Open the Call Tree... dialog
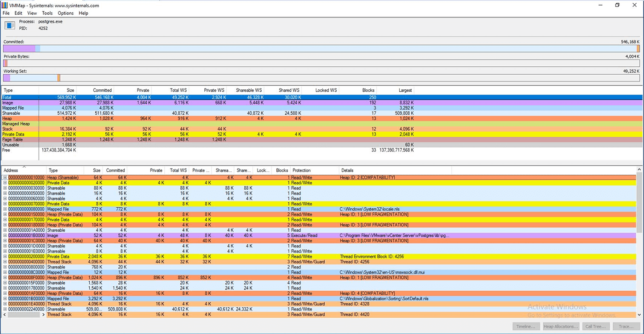This screenshot has width=644, height=334. click(x=596, y=326)
